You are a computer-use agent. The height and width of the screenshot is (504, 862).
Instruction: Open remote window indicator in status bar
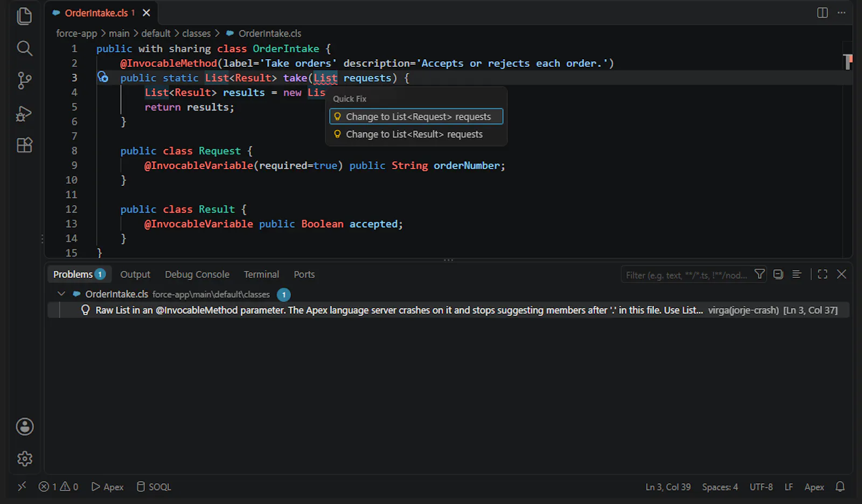[22, 487]
